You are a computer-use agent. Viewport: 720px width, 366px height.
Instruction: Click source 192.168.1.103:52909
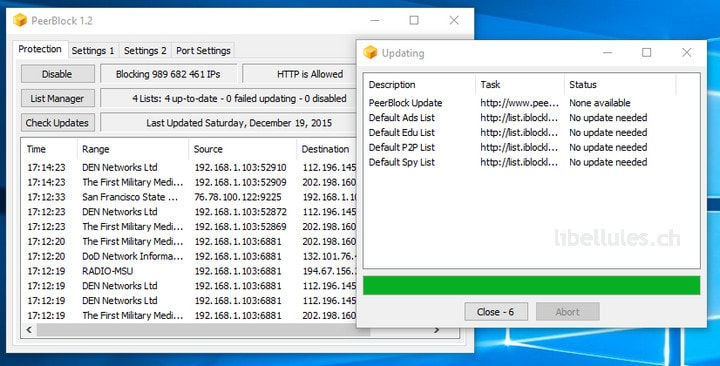(x=241, y=182)
